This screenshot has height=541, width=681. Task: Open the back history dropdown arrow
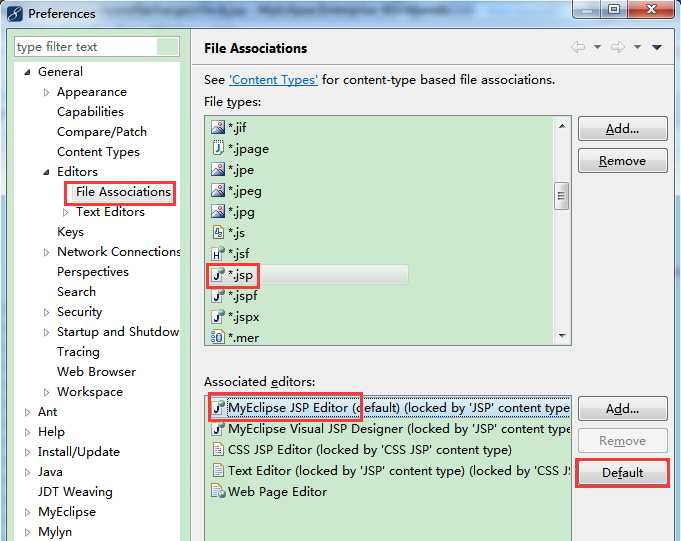click(x=597, y=47)
